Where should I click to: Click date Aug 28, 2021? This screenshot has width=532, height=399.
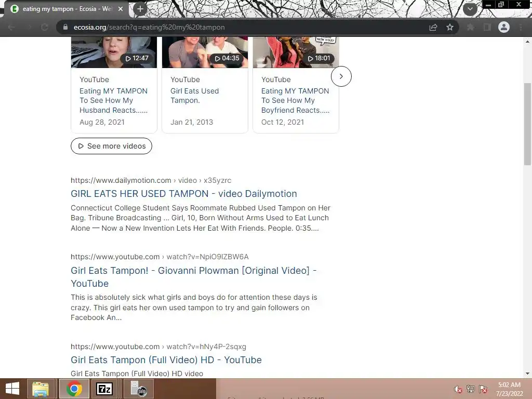(102, 122)
